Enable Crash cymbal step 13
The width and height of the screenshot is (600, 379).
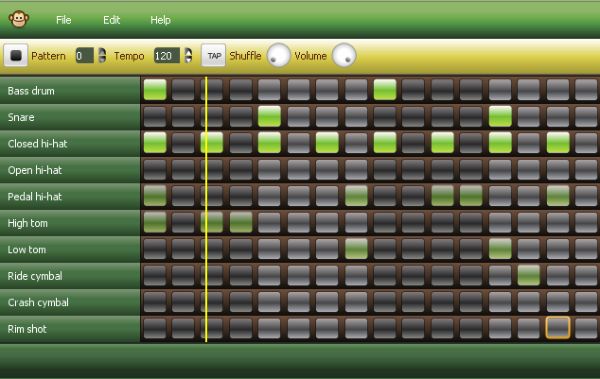coord(500,302)
